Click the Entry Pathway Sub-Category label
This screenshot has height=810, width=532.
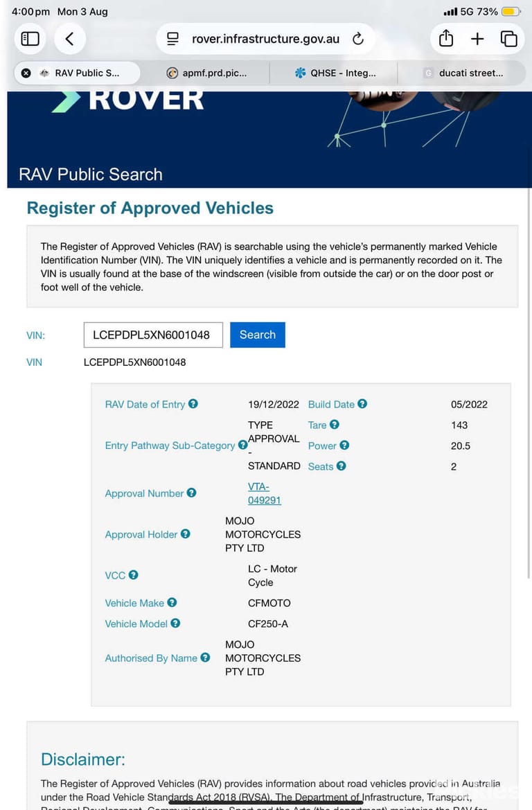click(170, 446)
